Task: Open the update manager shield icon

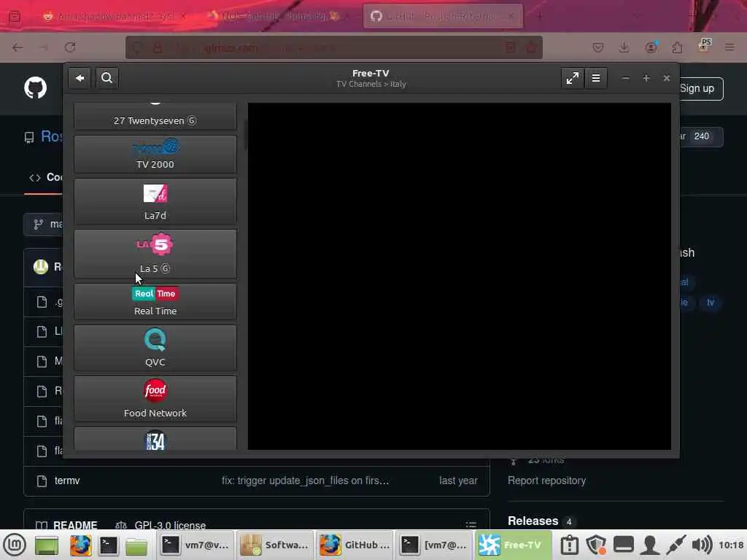Action: coord(596,545)
